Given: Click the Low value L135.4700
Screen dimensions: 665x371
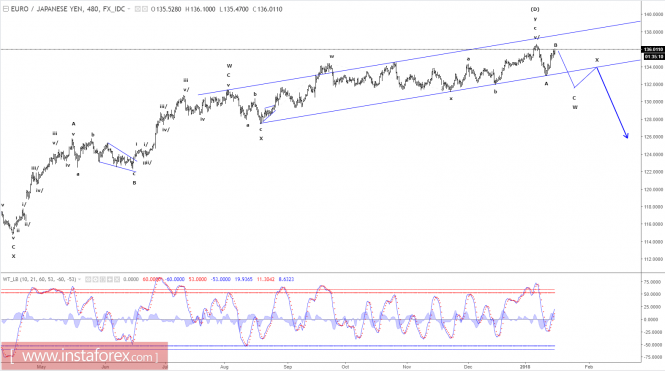Looking at the screenshot, I should point(234,9).
